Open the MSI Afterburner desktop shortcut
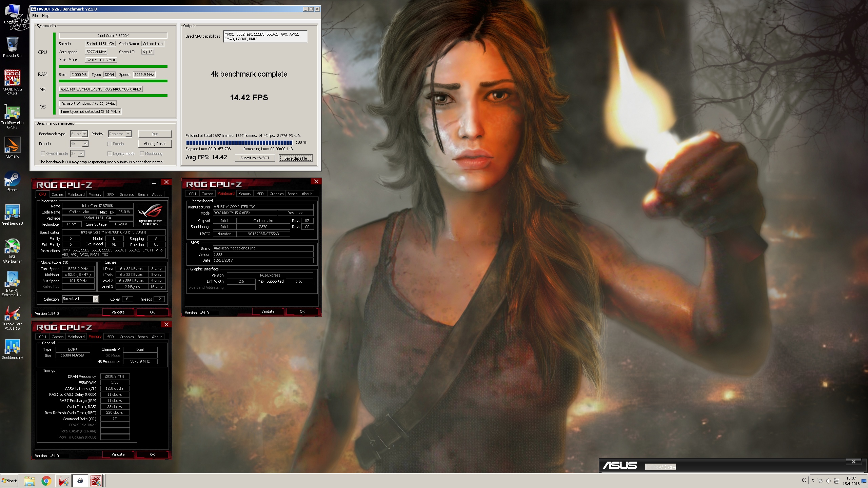The width and height of the screenshot is (868, 488). click(12, 251)
